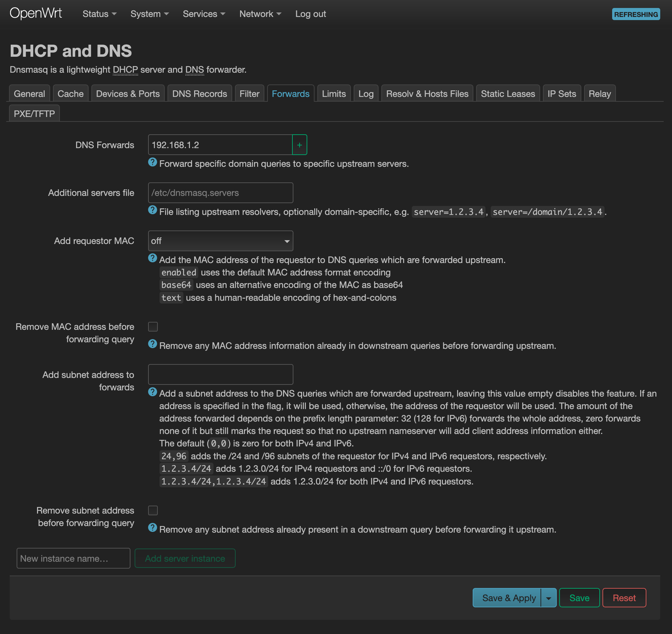
Task: Click the green Save button
Action: click(x=580, y=598)
